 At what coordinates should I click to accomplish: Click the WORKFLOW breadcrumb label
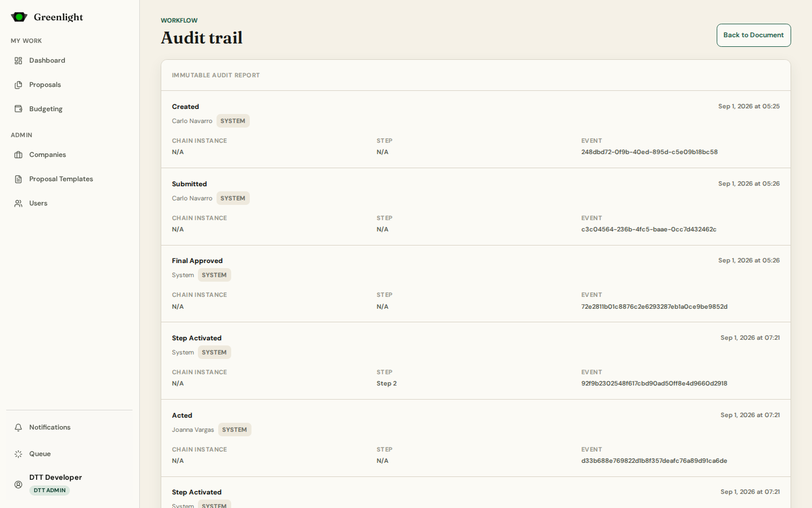click(x=179, y=20)
